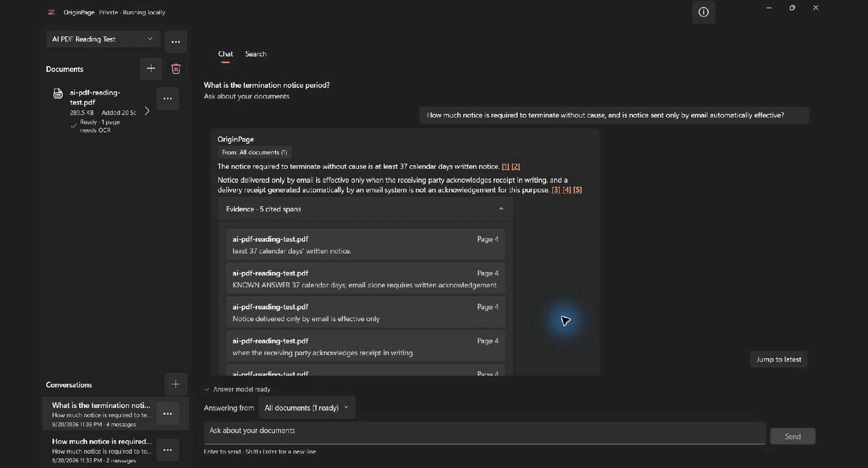Open more options for 'What is the termination' conversation
Image resolution: width=868 pixels, height=468 pixels.
(x=168, y=414)
